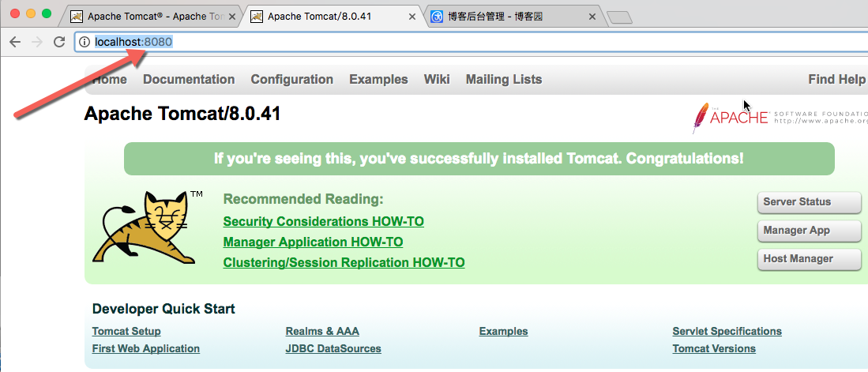Open the Examples link under Developer Quick Start
Viewport: 868px width, 372px height.
503,332
